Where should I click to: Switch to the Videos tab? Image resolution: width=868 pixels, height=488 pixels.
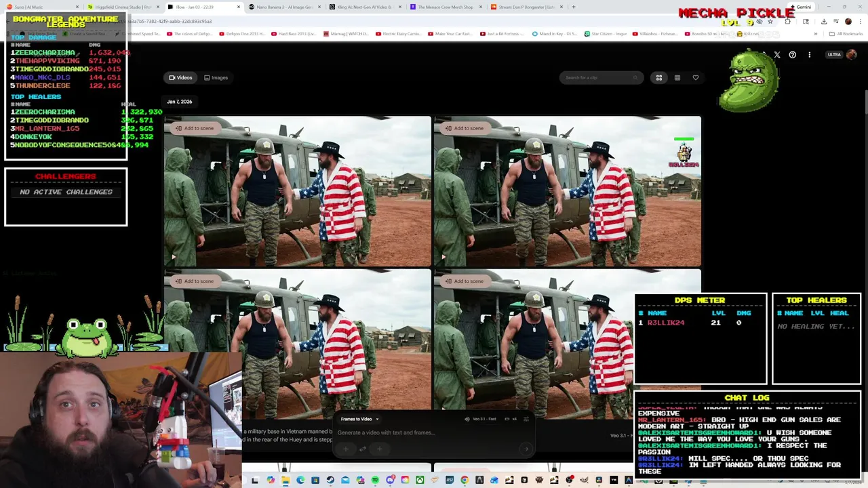click(x=180, y=77)
